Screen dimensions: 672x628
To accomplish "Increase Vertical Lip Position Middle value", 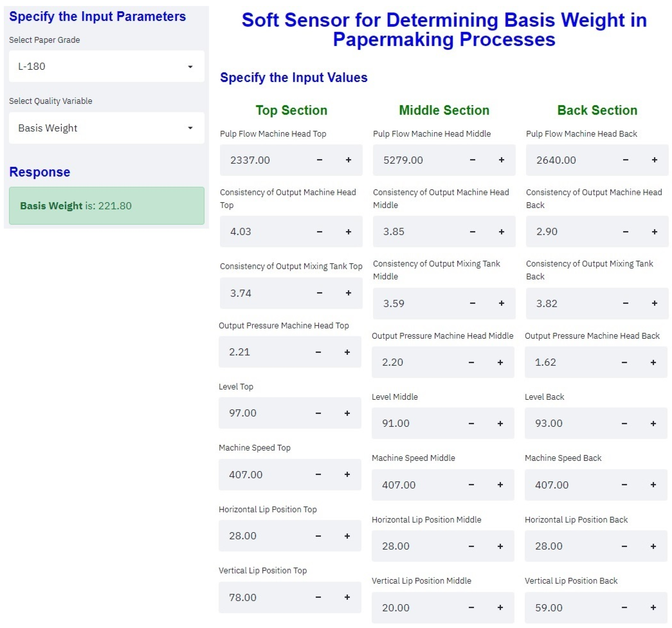I will coord(500,608).
